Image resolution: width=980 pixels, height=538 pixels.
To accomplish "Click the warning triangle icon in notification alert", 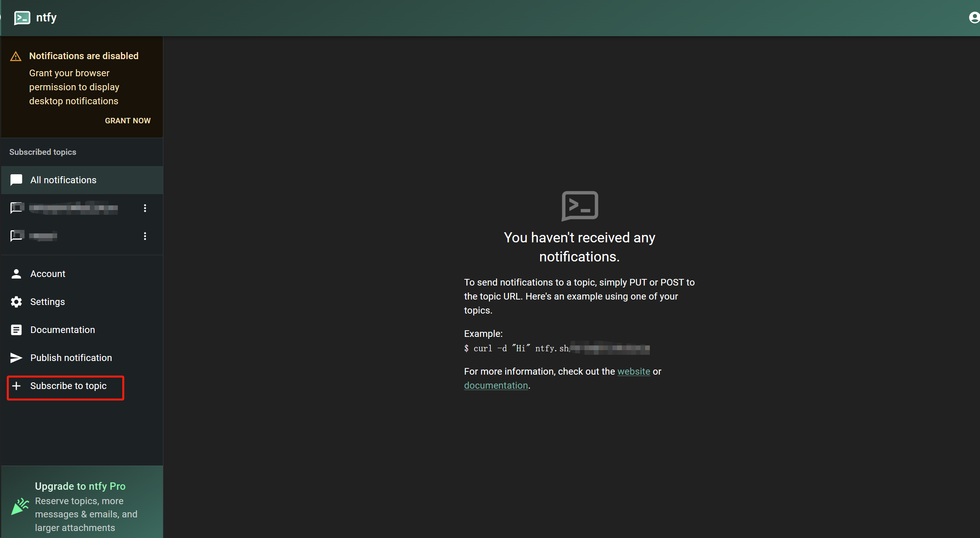I will tap(16, 57).
